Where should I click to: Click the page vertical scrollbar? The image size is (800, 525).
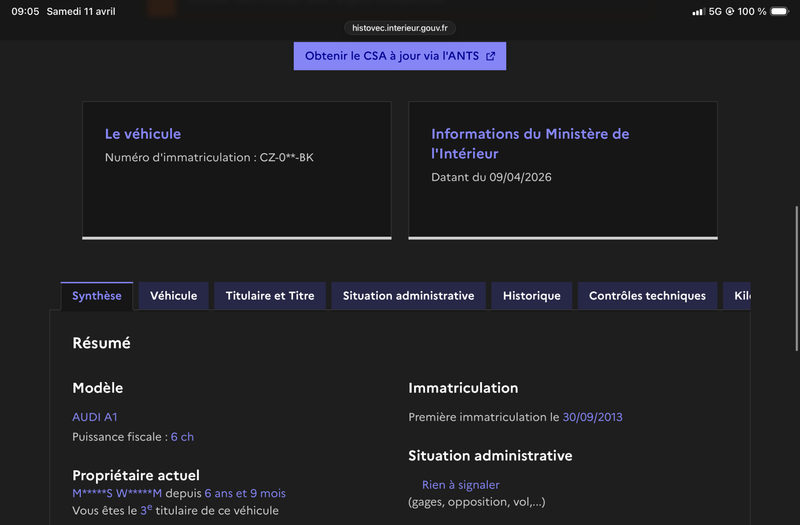pos(796,279)
